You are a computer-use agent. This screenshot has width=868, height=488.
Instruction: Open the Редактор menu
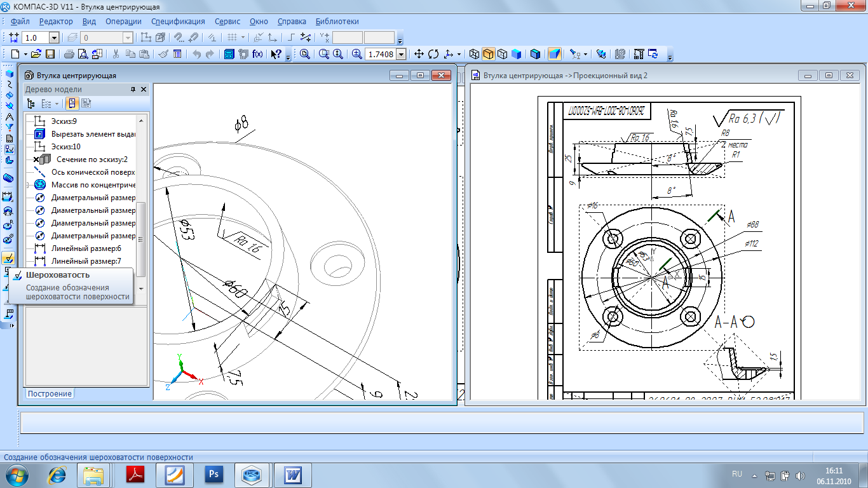click(x=56, y=21)
